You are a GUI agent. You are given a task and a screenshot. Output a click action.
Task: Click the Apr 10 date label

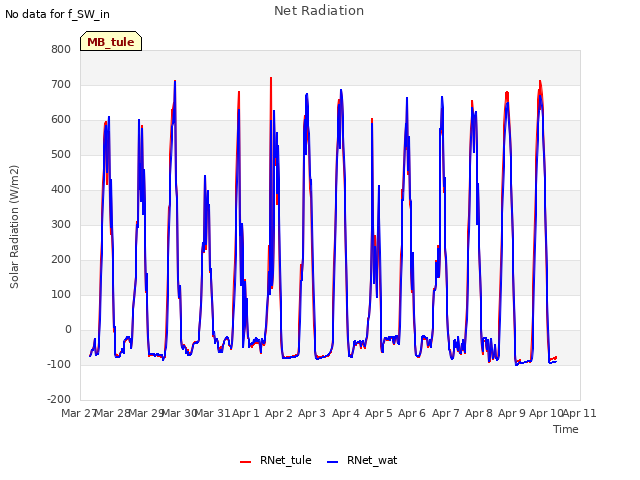[546, 413]
